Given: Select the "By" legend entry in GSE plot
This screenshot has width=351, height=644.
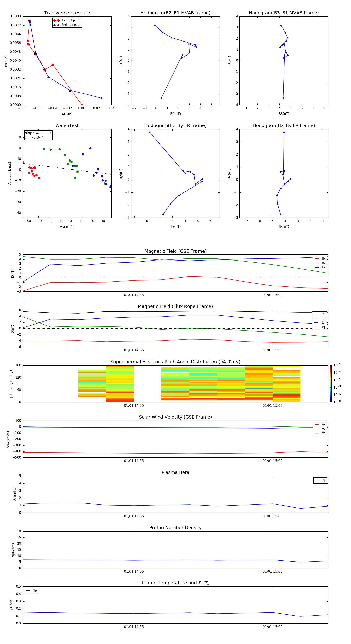Looking at the screenshot, I should 320,263.
